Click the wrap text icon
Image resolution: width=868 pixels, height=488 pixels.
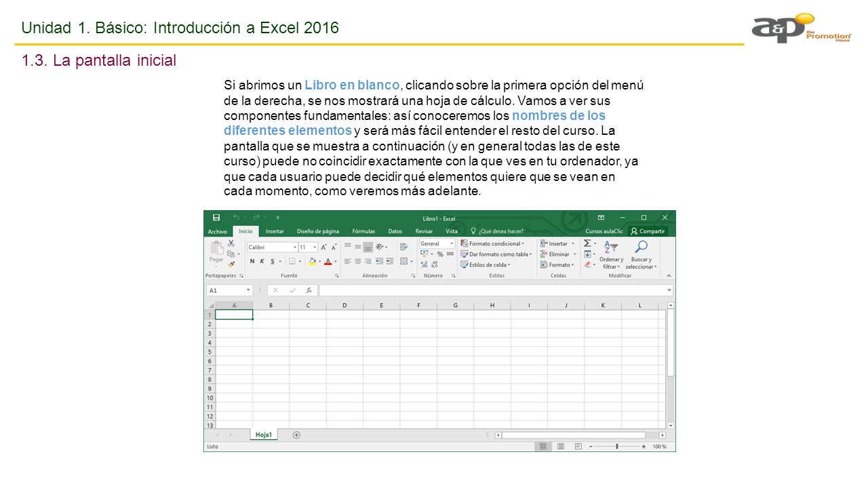[404, 247]
